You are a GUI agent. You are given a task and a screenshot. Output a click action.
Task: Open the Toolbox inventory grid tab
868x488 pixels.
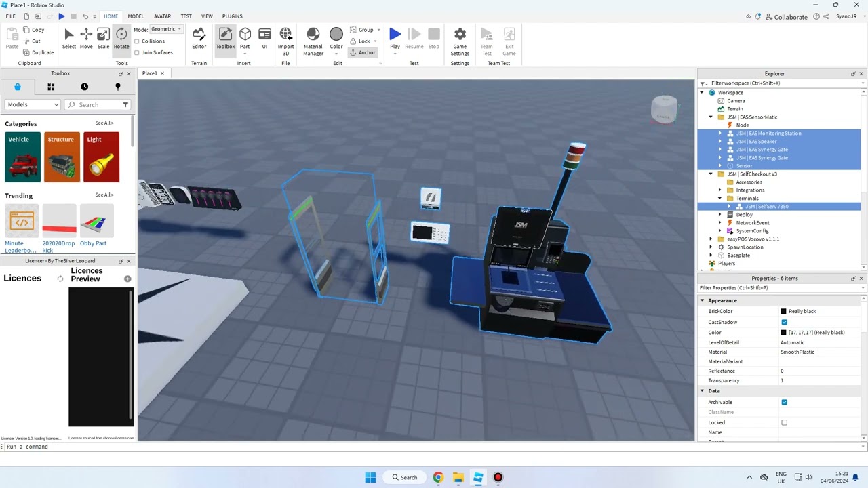coord(51,87)
